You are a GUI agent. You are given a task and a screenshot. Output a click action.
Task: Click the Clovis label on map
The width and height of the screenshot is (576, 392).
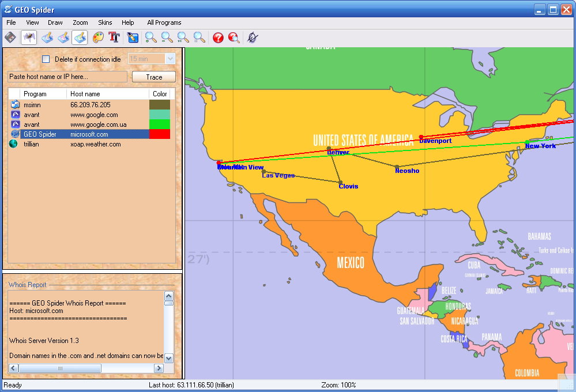348,186
